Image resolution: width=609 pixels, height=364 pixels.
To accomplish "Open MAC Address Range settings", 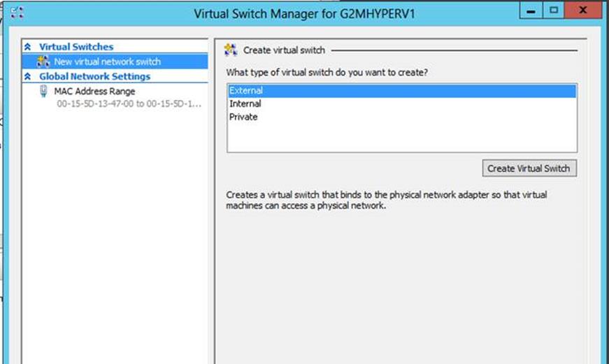I will tap(94, 92).
